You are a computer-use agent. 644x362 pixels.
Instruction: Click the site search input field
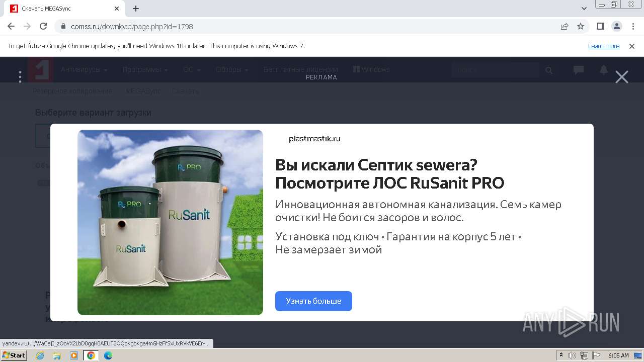point(495,70)
